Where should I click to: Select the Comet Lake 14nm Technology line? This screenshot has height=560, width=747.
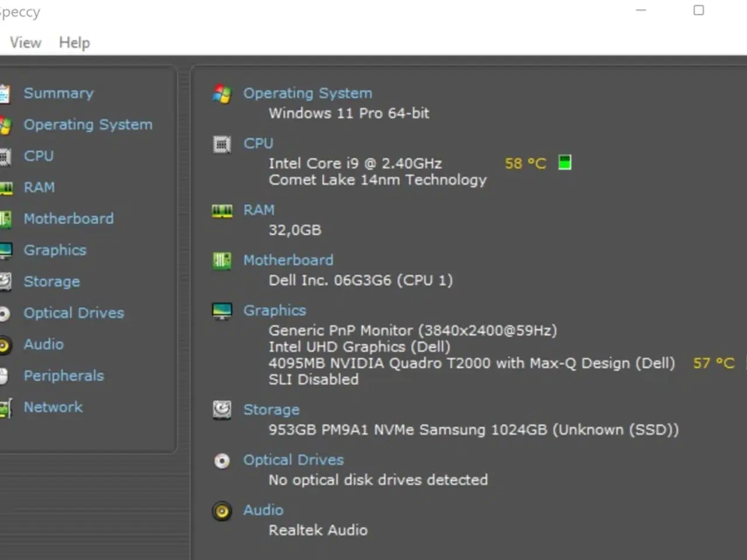(378, 180)
